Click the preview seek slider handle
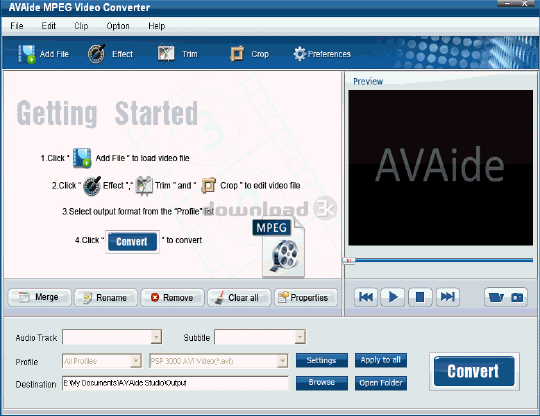The height and width of the screenshot is (416, 540). (349, 261)
